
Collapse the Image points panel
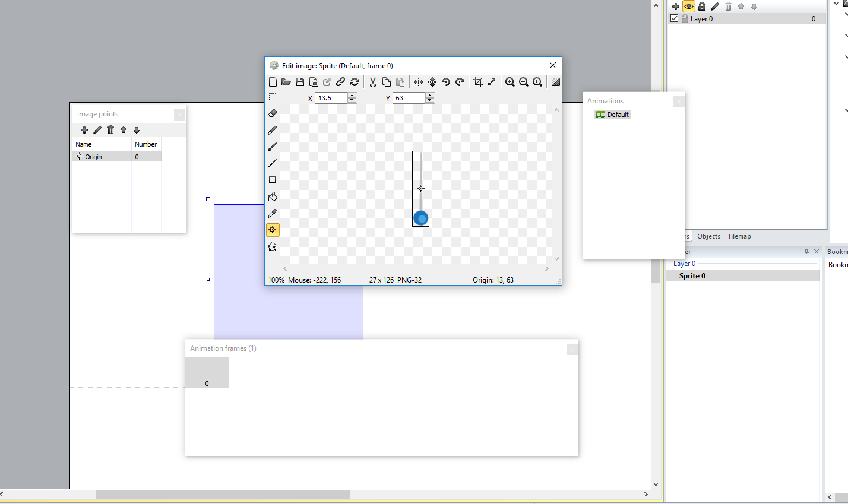coord(179,114)
